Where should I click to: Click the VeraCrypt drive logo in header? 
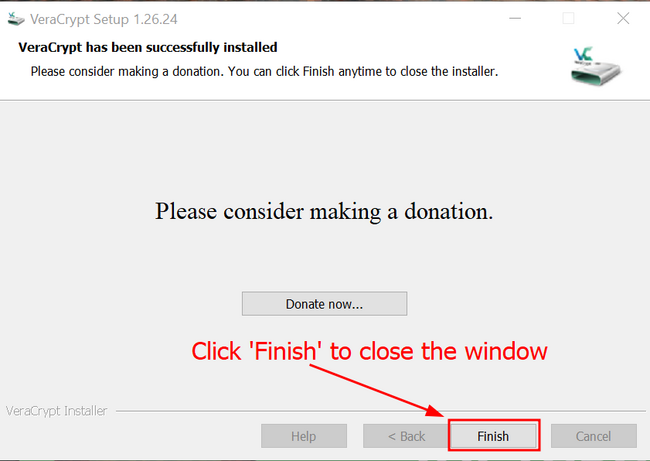[595, 66]
